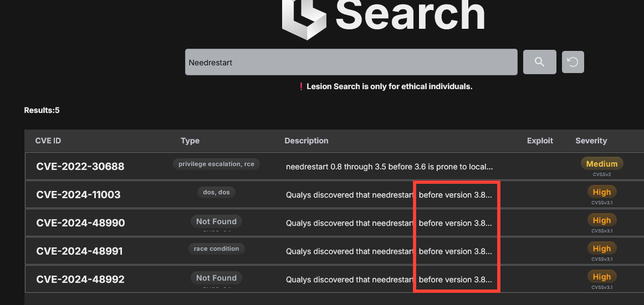
Task: Select the CVE-2024-48990 result
Action: pyautogui.click(x=80, y=223)
